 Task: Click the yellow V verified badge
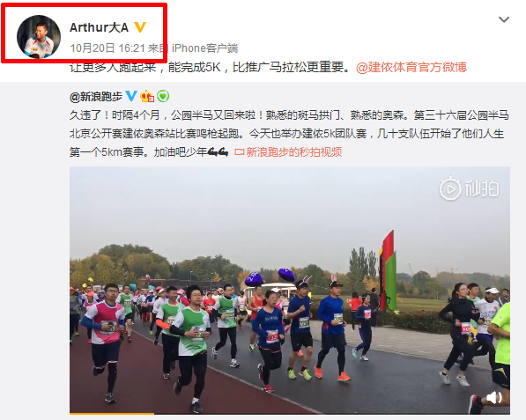(140, 27)
